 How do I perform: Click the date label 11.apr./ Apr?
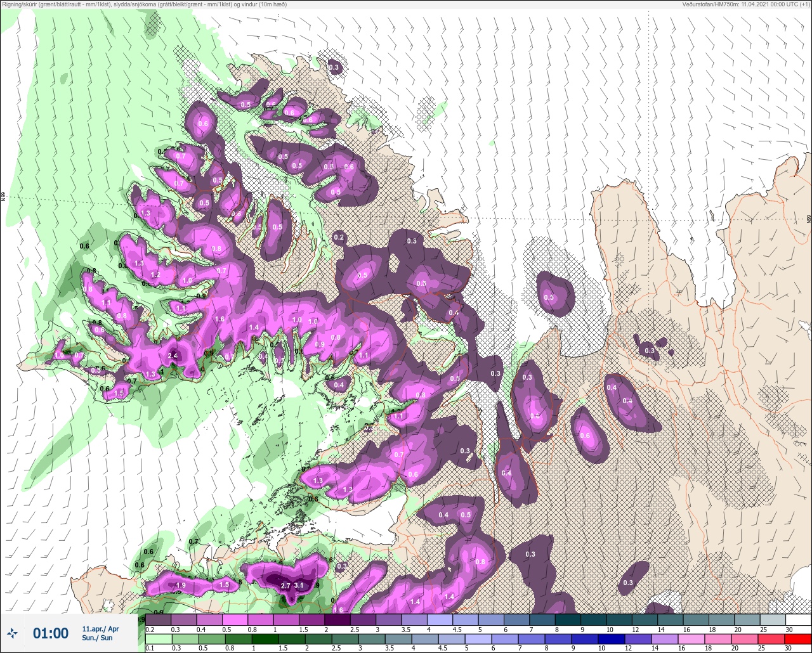pyautogui.click(x=100, y=629)
